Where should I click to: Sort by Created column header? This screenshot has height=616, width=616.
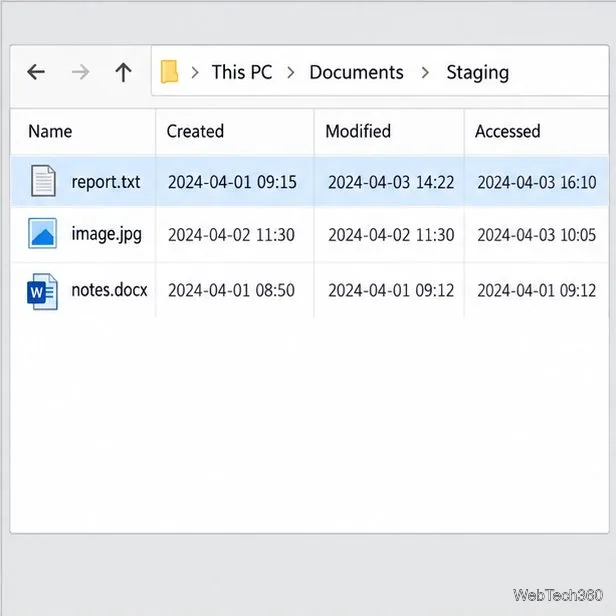(x=195, y=131)
